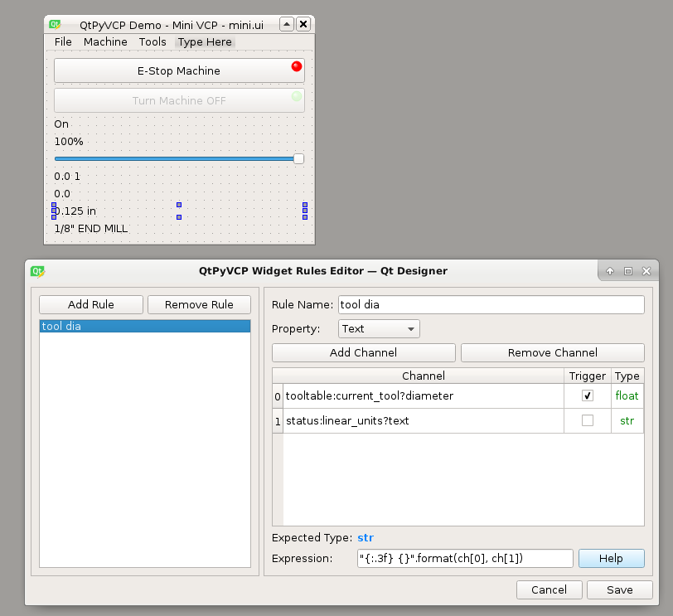This screenshot has width=673, height=616.
Task: Click the str type cell in row 1
Action: tap(627, 420)
